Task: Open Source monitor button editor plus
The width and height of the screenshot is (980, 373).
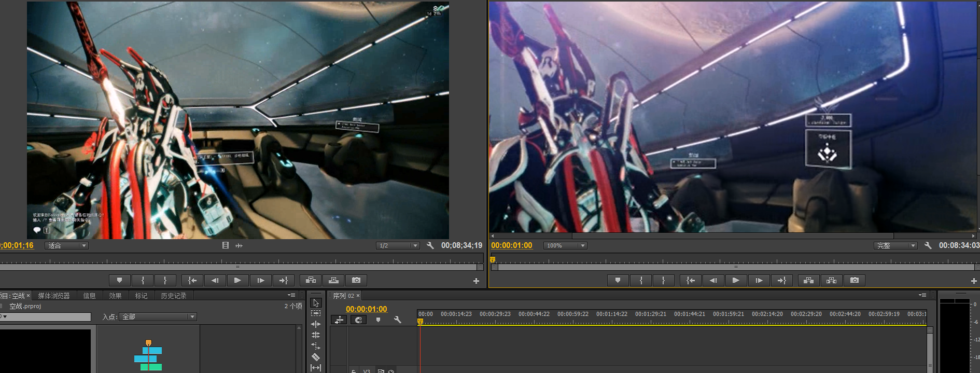Action: point(476,281)
